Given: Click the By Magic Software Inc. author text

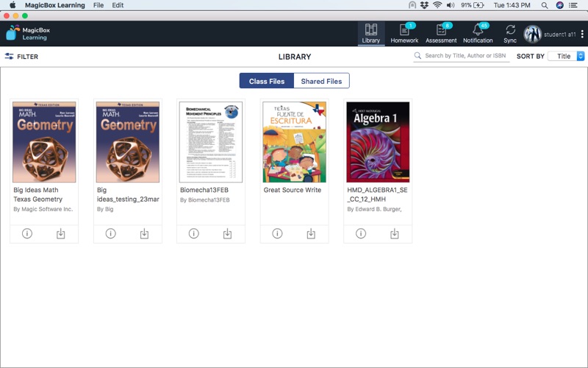Looking at the screenshot, I should click(43, 209).
